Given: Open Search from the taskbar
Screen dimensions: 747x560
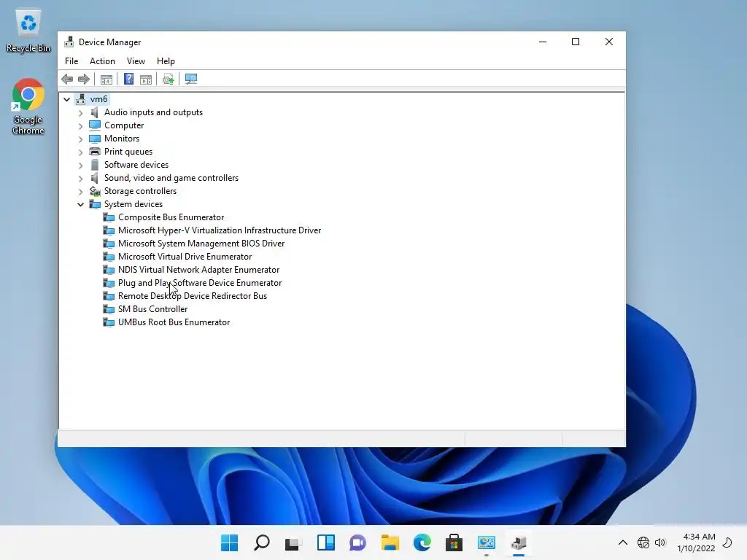Looking at the screenshot, I should tap(262, 542).
